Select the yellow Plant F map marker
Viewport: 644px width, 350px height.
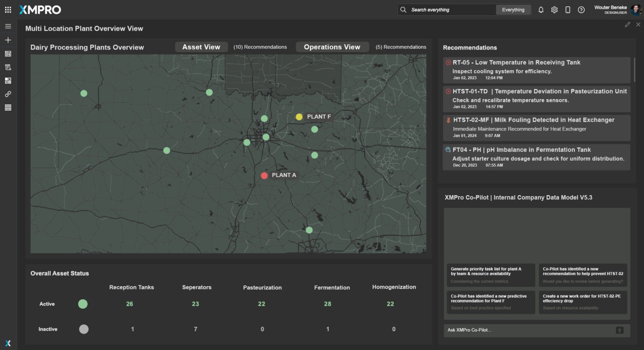click(299, 117)
